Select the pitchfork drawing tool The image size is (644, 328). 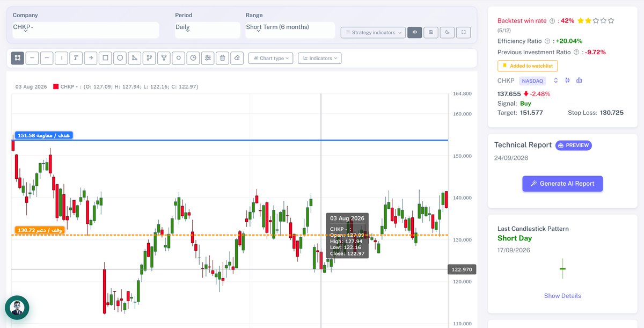164,58
